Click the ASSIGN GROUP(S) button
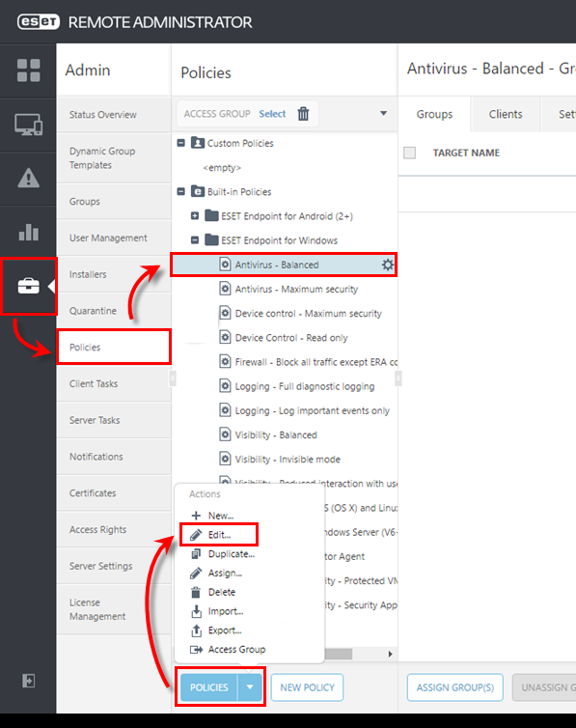Image resolution: width=576 pixels, height=728 pixels. coord(455,687)
